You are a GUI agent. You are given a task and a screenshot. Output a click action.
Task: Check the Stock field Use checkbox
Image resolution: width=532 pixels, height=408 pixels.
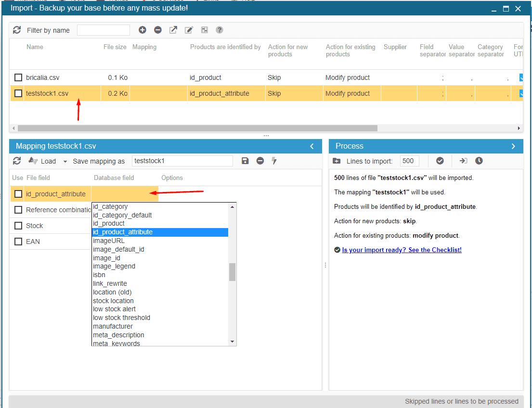pos(18,226)
